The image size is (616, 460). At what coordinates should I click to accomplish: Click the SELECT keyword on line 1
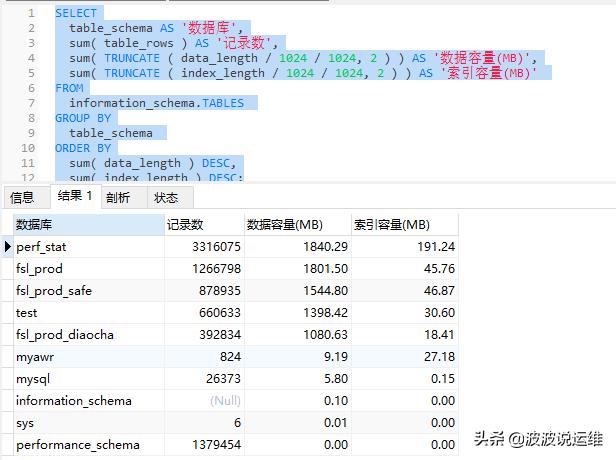click(76, 13)
